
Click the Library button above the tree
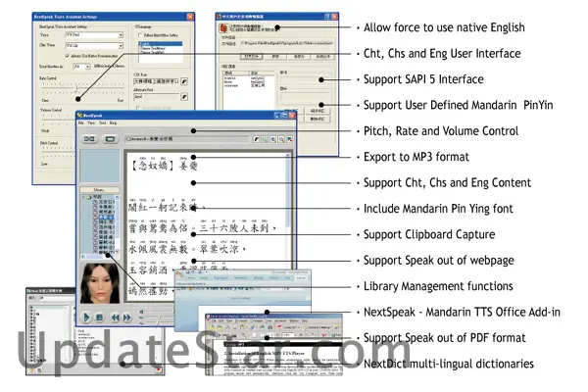point(99,190)
